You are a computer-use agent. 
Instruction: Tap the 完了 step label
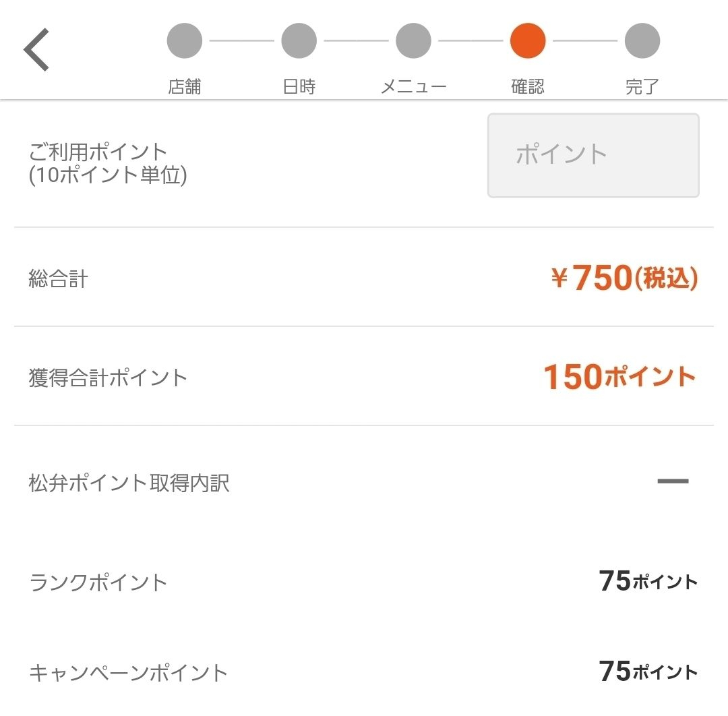pyautogui.click(x=642, y=87)
